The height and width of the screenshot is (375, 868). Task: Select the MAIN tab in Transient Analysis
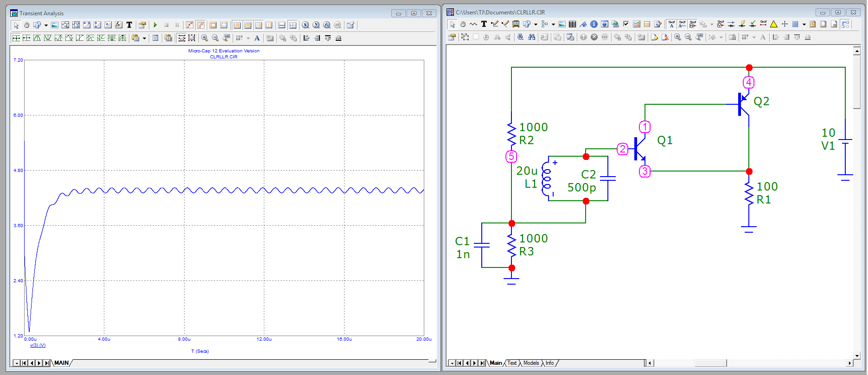(62, 363)
